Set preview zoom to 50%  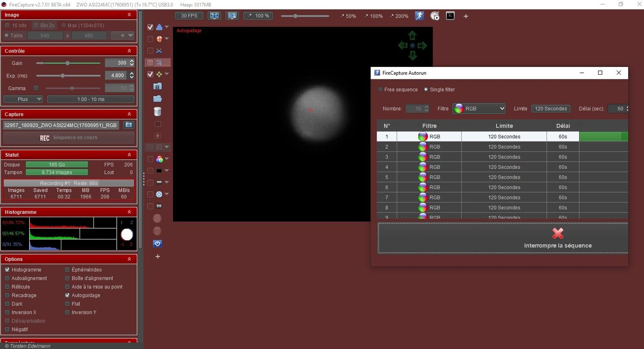(348, 16)
